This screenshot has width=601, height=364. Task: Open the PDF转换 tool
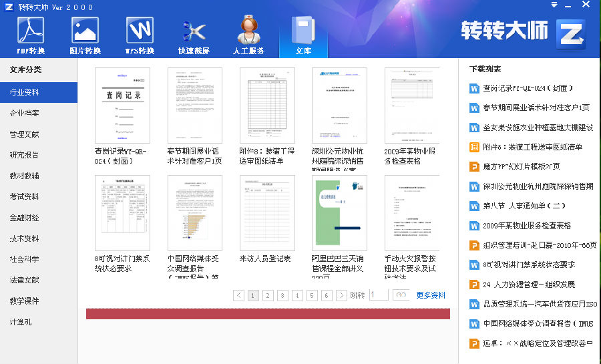pyautogui.click(x=31, y=35)
